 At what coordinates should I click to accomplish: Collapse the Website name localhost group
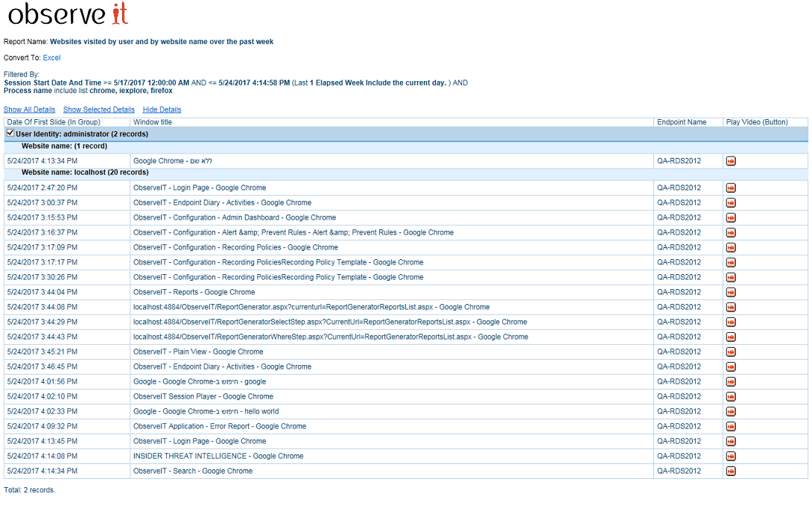point(85,173)
